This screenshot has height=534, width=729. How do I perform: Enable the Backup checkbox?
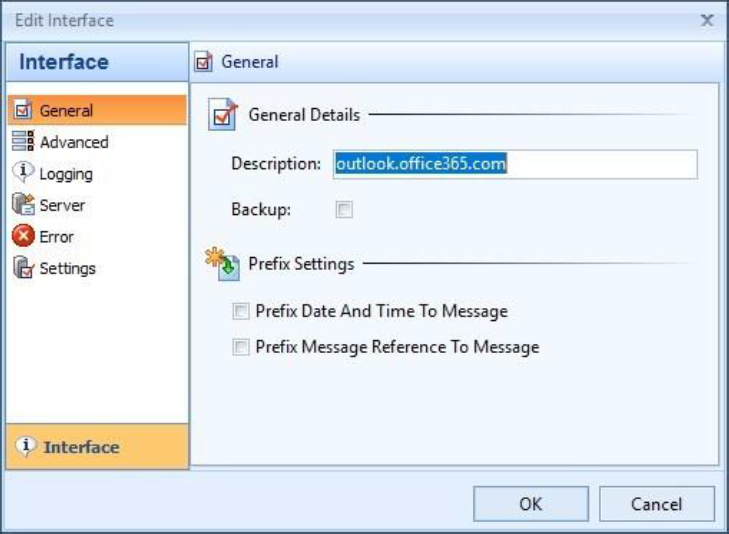[x=344, y=210]
